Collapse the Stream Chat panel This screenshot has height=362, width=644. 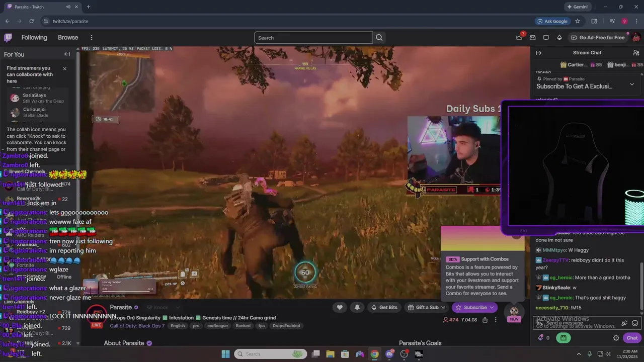538,53
